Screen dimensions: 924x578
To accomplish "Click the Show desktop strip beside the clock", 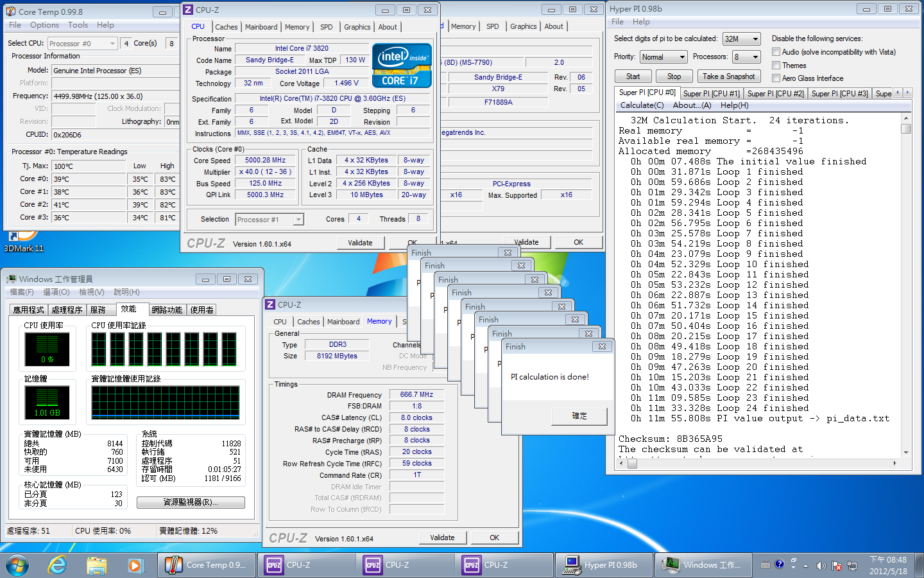I will point(919,565).
